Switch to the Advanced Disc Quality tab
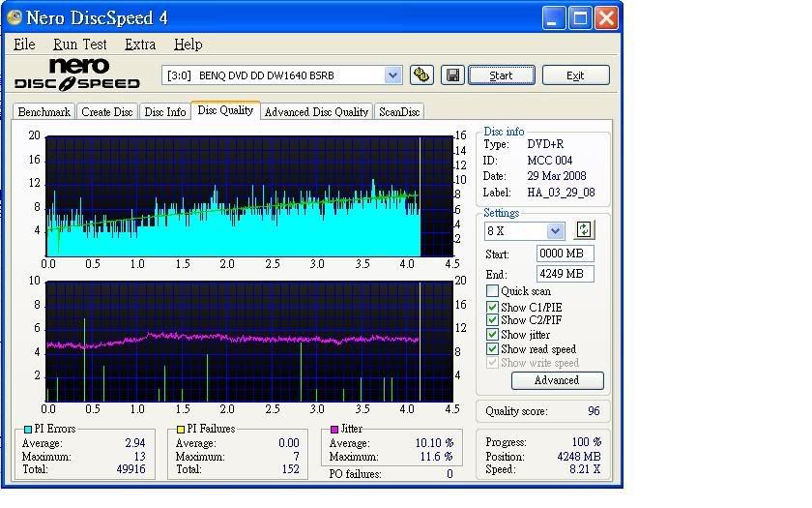The image size is (812, 508). 316,112
